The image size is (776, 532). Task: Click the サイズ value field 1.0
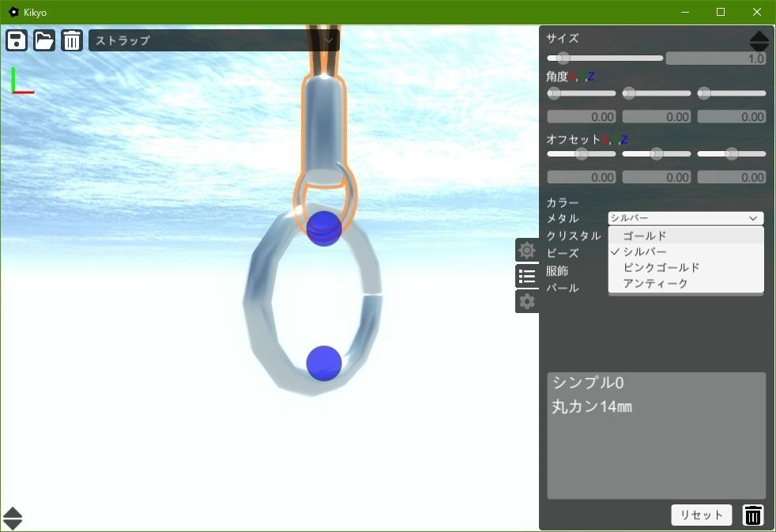click(x=716, y=58)
